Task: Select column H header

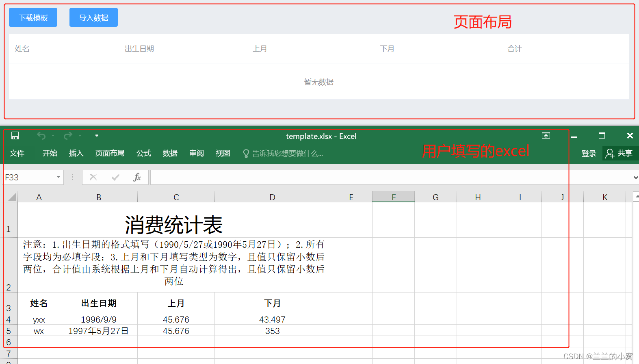Action: coord(478,197)
